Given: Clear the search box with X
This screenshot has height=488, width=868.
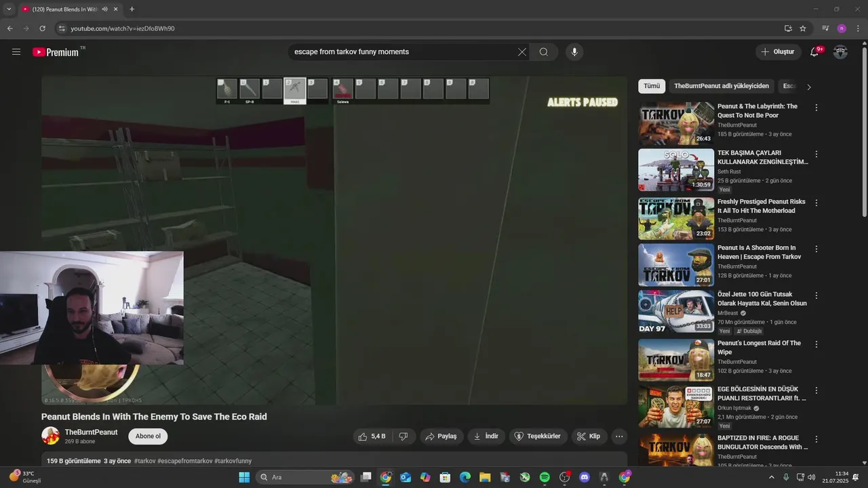Looking at the screenshot, I should [x=522, y=52].
